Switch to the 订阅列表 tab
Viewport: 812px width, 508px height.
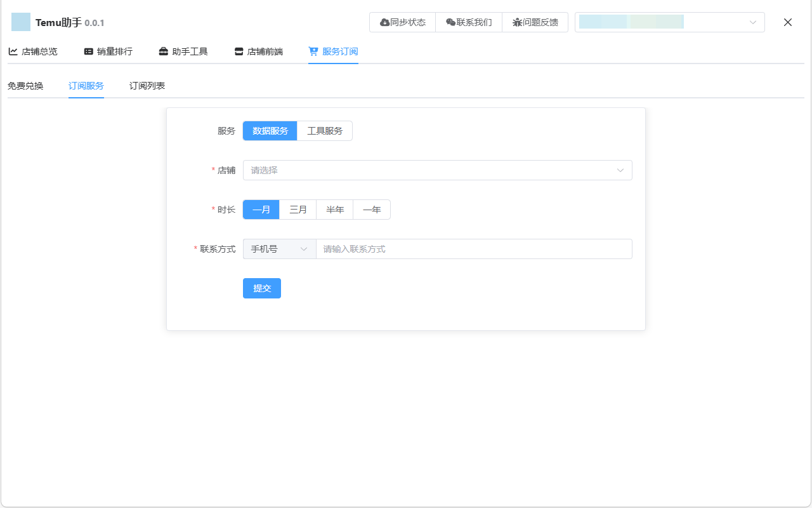(147, 86)
